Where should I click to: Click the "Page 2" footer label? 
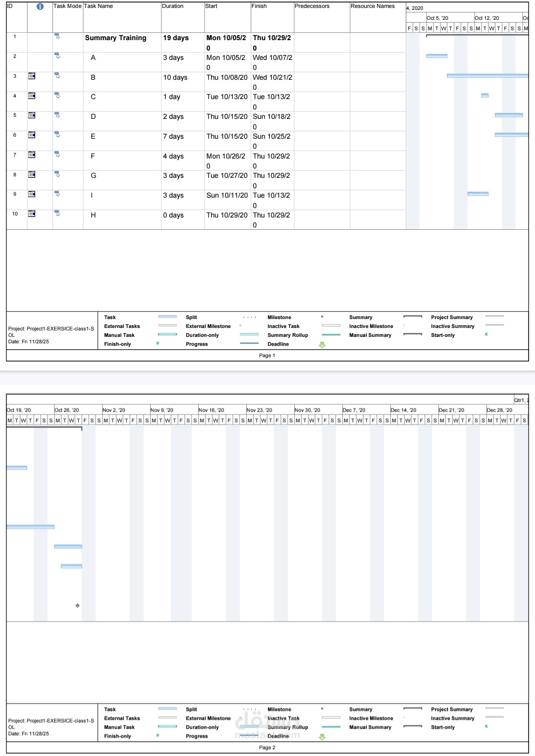(267, 748)
